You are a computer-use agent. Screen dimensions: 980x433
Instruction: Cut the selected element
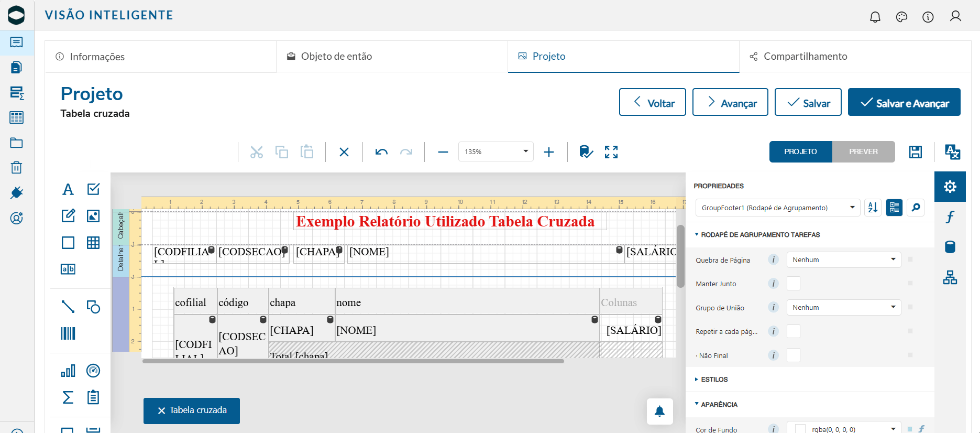click(257, 152)
